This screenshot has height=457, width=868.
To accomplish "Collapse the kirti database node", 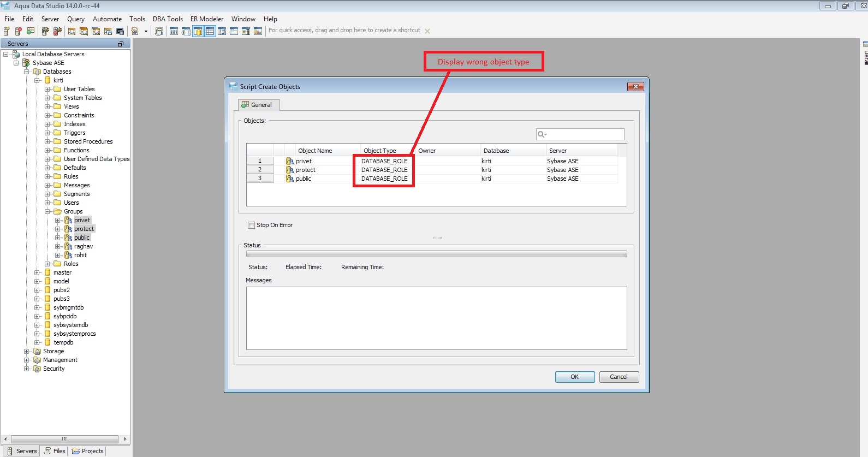I will click(37, 80).
